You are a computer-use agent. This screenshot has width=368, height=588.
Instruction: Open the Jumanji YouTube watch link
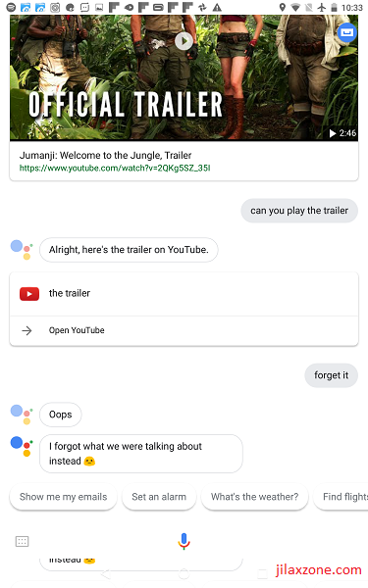point(115,168)
